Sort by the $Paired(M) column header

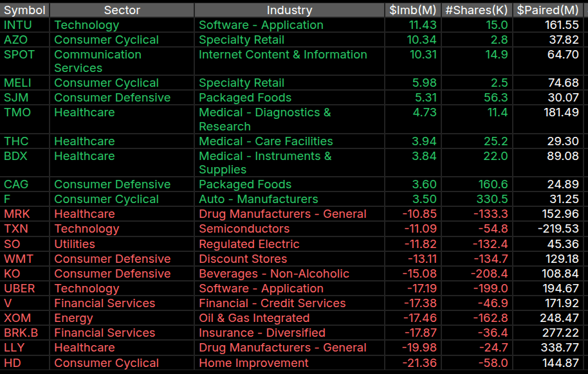547,10
